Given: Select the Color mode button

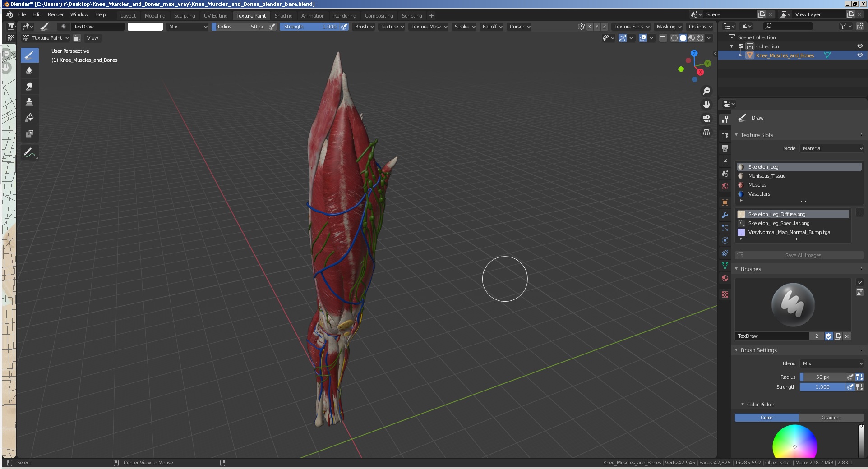Looking at the screenshot, I should 766,418.
